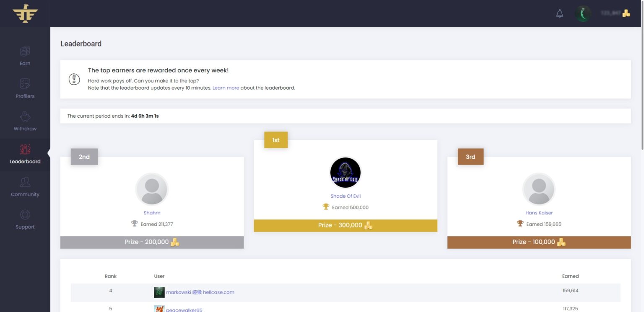Image resolution: width=644 pixels, height=312 pixels.
Task: Open the Earn section icon
Action: (x=25, y=52)
